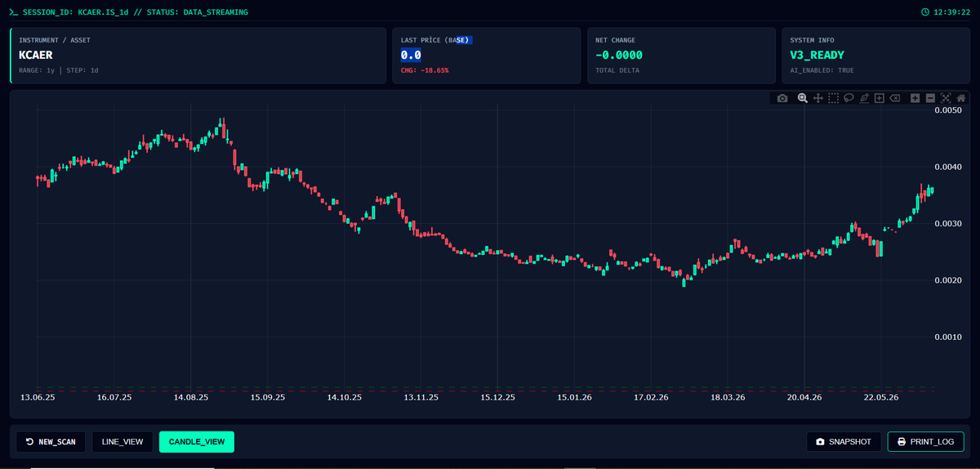Switch to CANDLE_VIEW
The height and width of the screenshot is (469, 980).
[x=197, y=442]
